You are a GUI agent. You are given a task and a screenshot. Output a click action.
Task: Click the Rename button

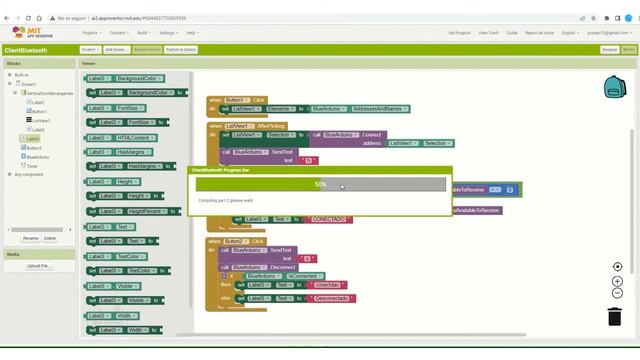tap(30, 238)
